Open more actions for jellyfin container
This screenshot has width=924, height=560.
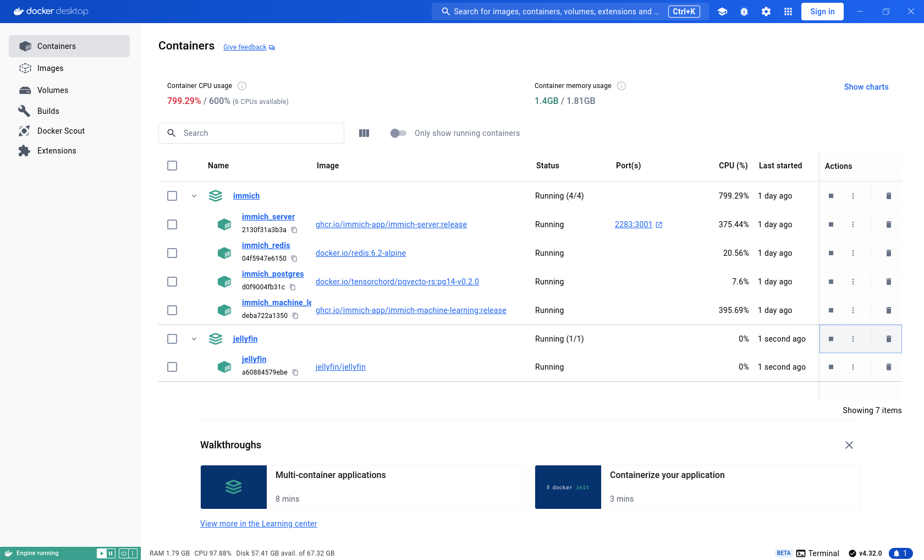pyautogui.click(x=853, y=367)
